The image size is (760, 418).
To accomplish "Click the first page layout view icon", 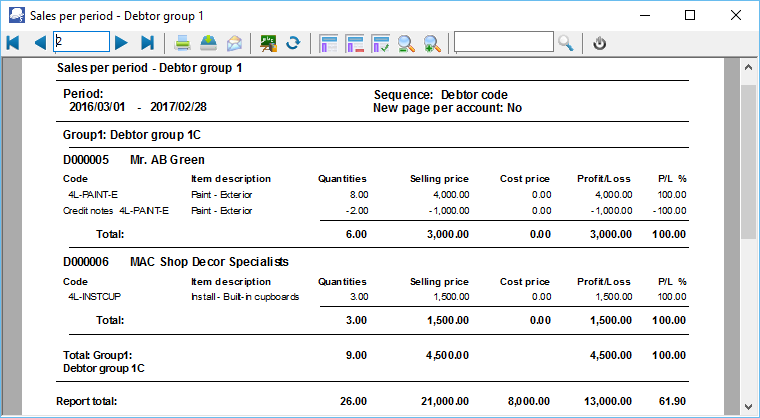I will [x=329, y=43].
